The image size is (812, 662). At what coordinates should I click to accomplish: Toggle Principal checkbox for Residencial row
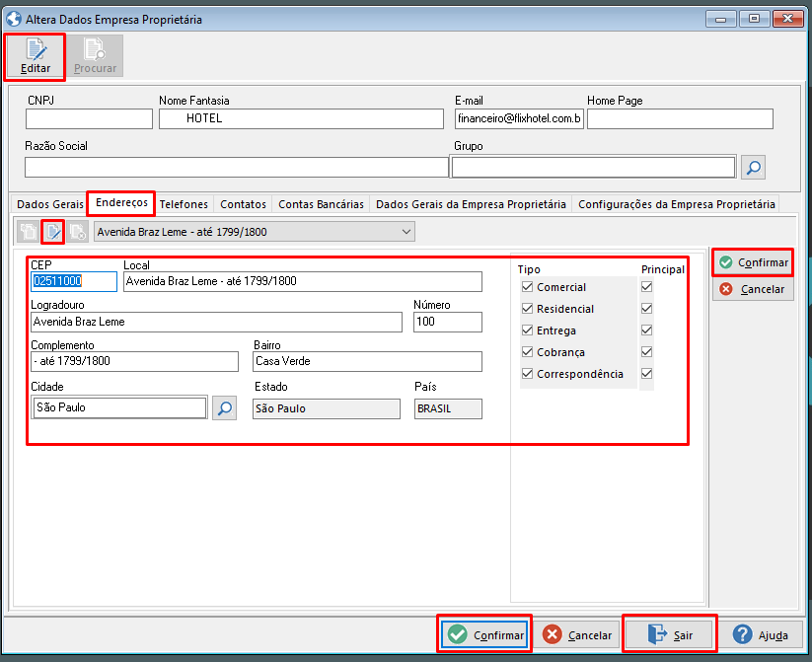[646, 308]
